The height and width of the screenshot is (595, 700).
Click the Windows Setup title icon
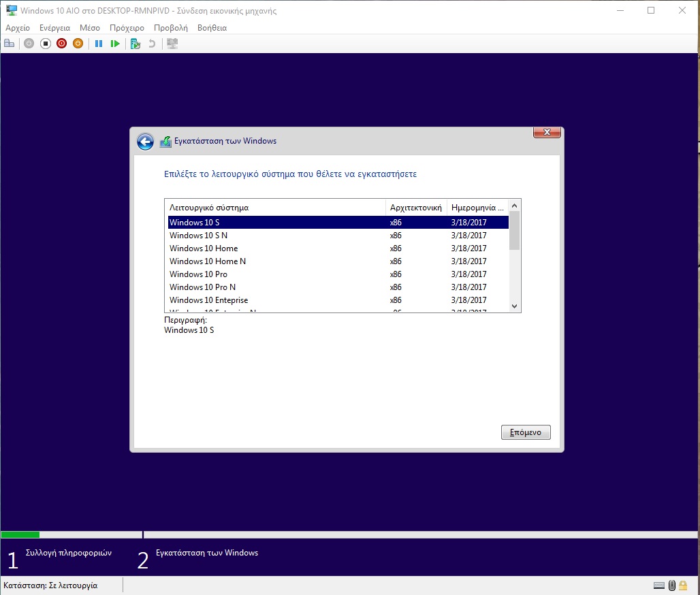165,142
